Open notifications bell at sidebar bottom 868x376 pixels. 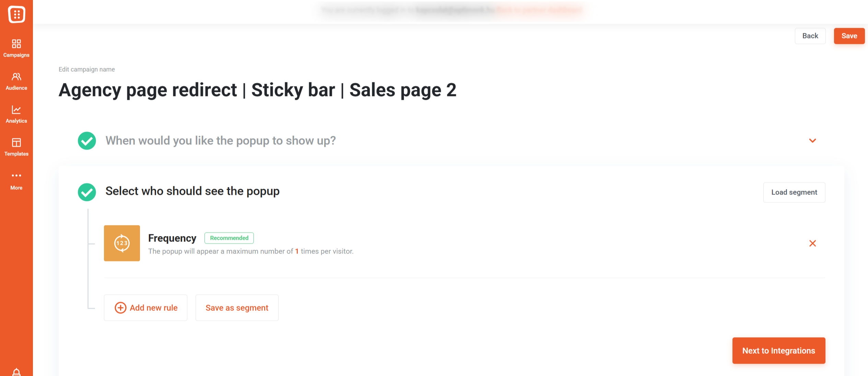point(16,372)
